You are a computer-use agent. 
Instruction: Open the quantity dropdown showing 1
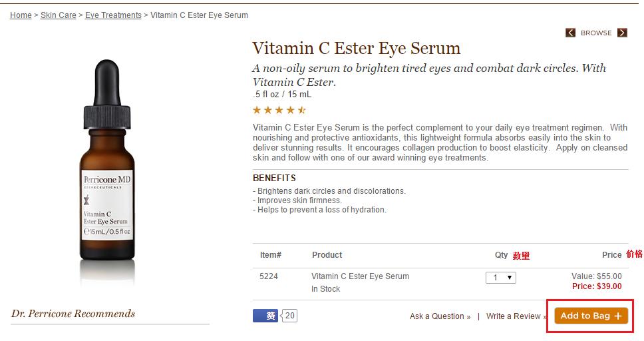tap(501, 278)
